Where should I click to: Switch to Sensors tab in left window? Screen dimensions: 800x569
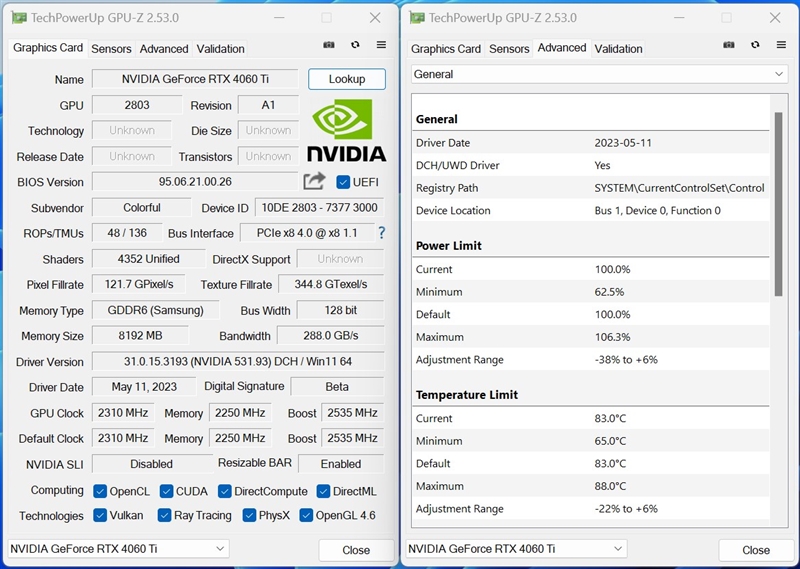[x=111, y=49]
